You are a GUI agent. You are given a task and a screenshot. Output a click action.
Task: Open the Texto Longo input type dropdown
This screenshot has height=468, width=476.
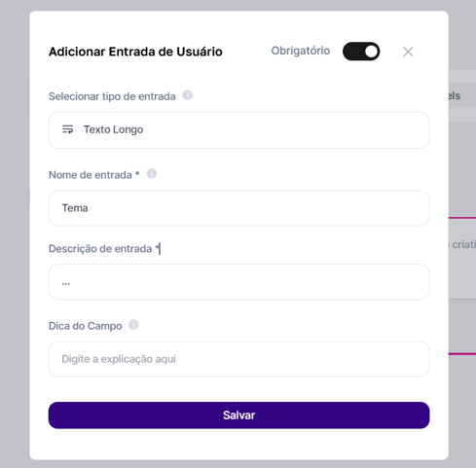tap(239, 130)
